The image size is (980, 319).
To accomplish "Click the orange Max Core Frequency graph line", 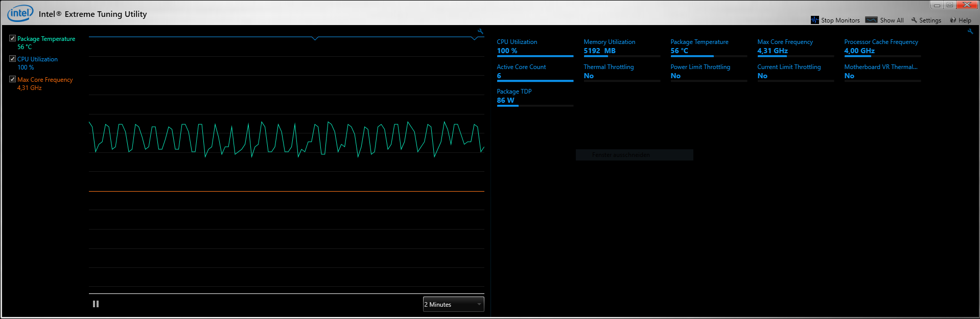I will [286, 191].
